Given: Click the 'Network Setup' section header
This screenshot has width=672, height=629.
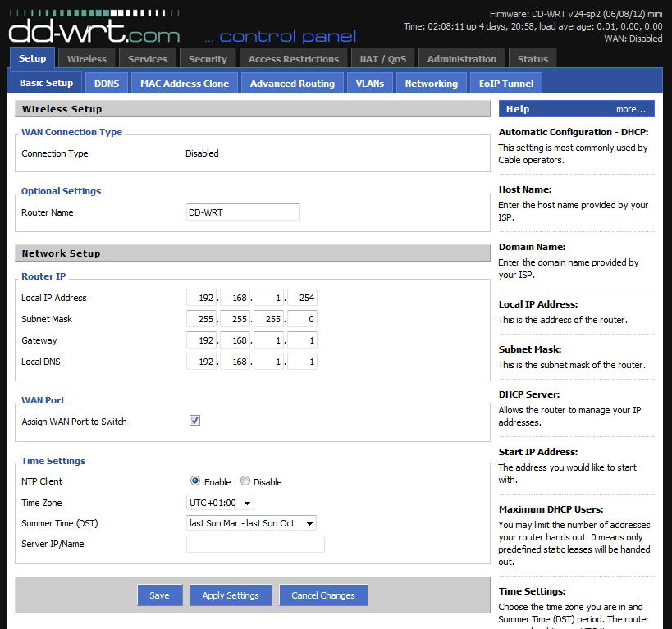Looking at the screenshot, I should coord(253,253).
